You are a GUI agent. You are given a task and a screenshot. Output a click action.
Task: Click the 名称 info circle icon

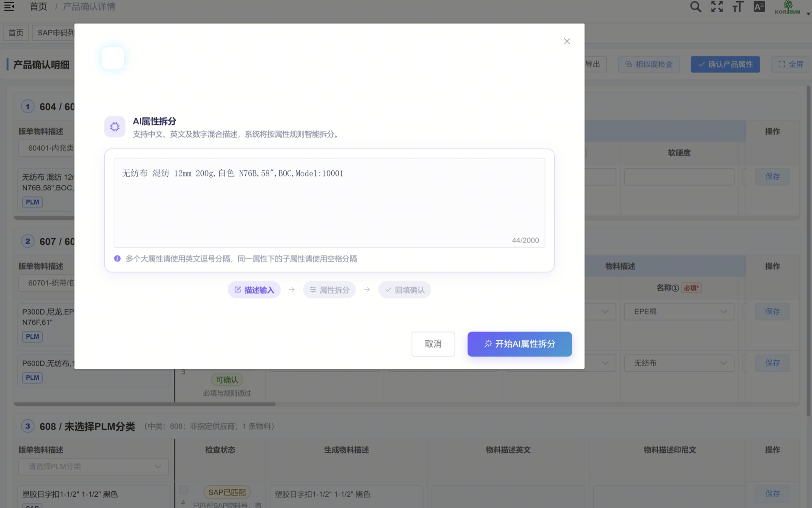(675, 288)
